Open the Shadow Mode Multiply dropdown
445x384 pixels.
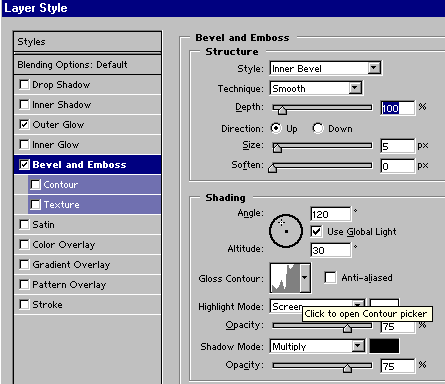pos(317,346)
